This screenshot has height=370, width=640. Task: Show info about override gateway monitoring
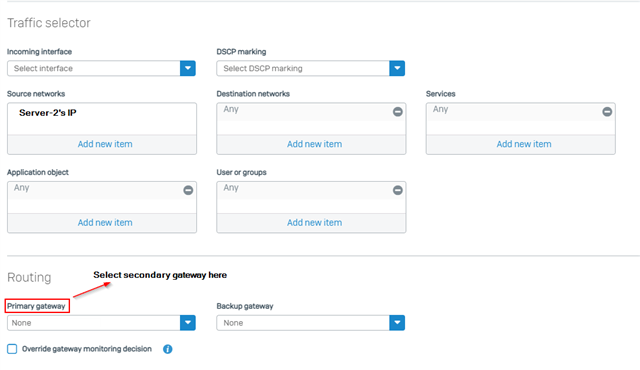point(167,349)
